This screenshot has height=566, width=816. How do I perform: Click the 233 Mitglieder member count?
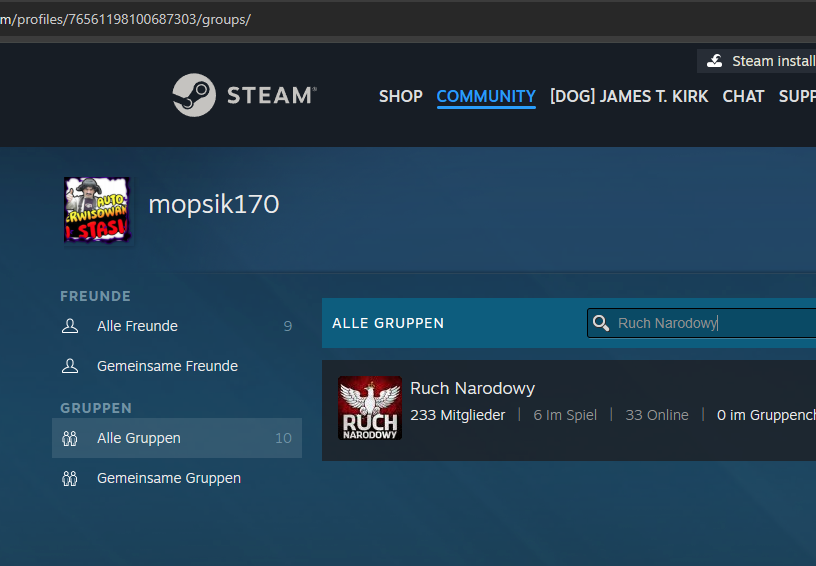point(457,415)
